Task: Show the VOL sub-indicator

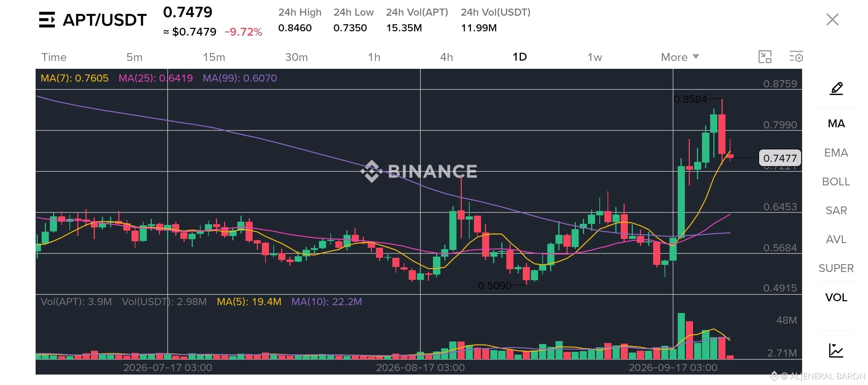Action: (x=836, y=297)
